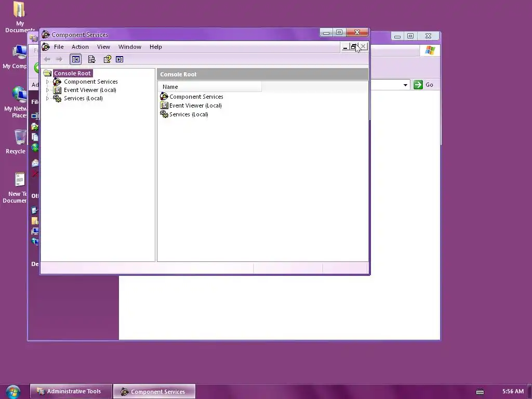Select Component Services in the tree pane
Image resolution: width=532 pixels, height=399 pixels.
(x=90, y=82)
